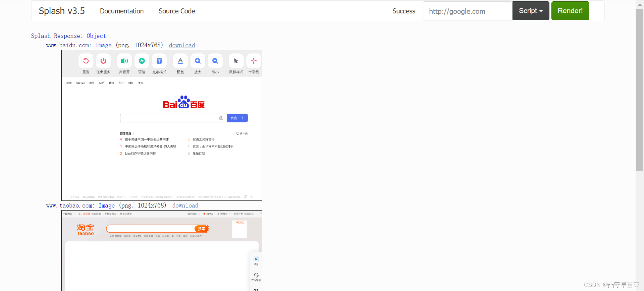
Task: Click the Baidu paw logo
Action: pos(184,102)
